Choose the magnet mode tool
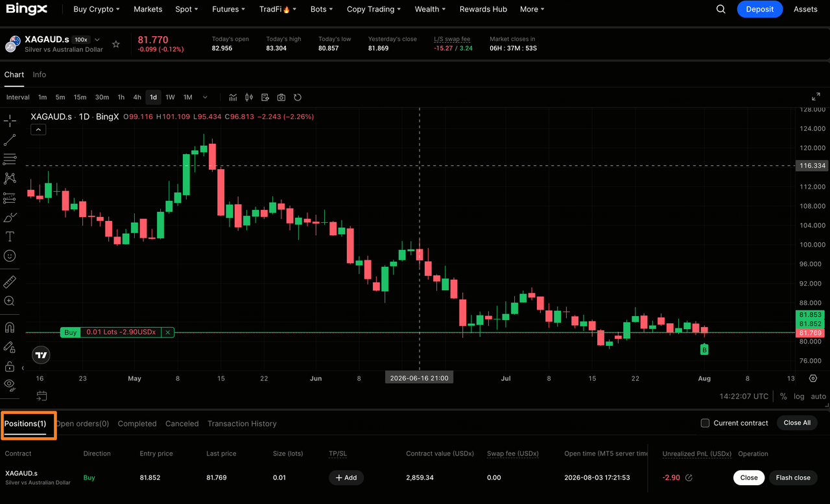 10,327
